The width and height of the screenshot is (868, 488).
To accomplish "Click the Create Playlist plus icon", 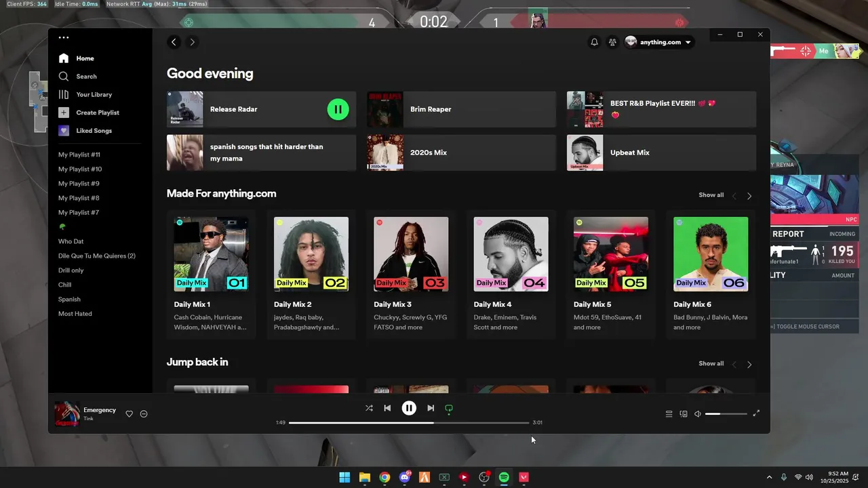I will tap(64, 113).
